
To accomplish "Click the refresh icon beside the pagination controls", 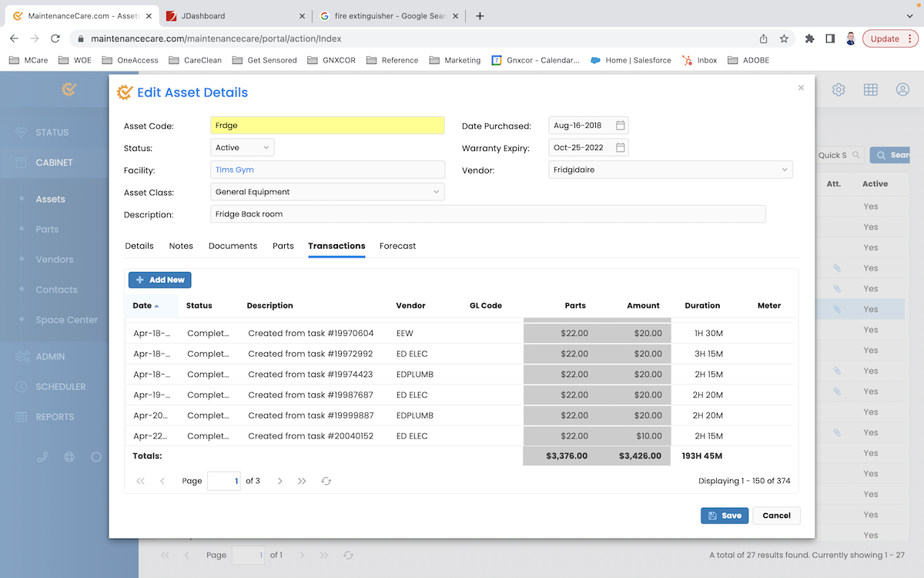I will pyautogui.click(x=326, y=480).
